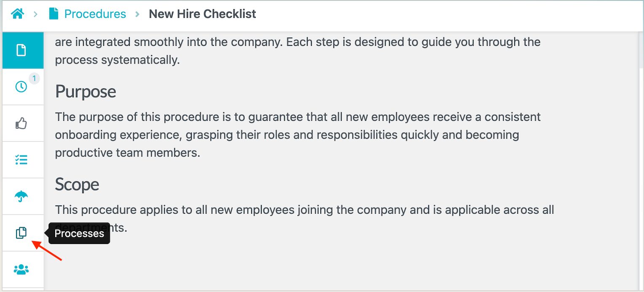Open the checklist tasks sidebar icon
This screenshot has height=292, width=644.
point(21,160)
